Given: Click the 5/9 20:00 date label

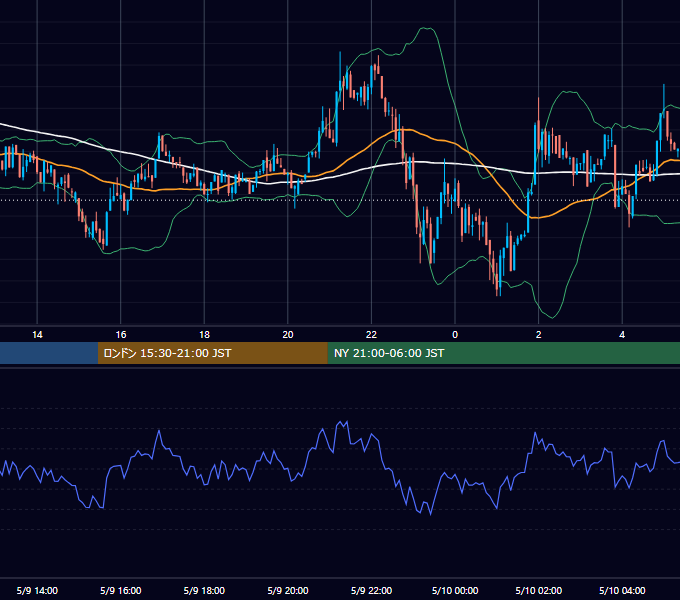Looking at the screenshot, I should [x=288, y=590].
